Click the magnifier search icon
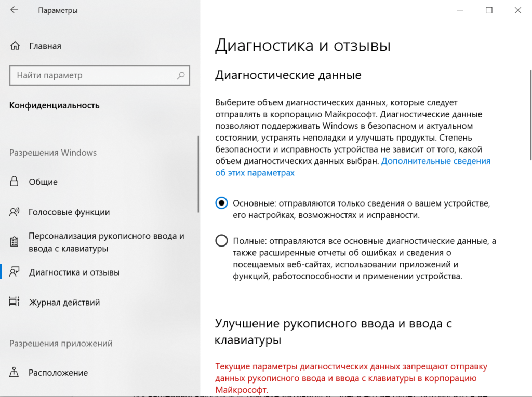532x397 pixels. point(181,75)
